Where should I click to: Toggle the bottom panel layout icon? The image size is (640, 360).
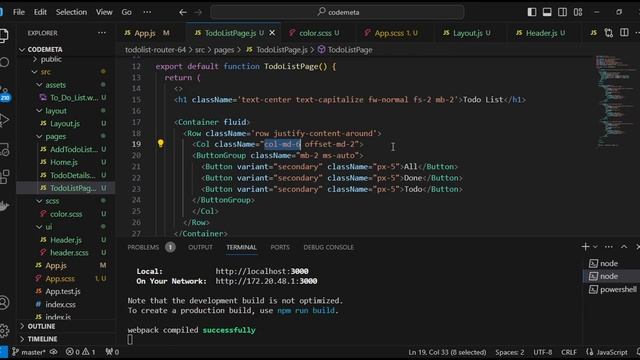(547, 12)
